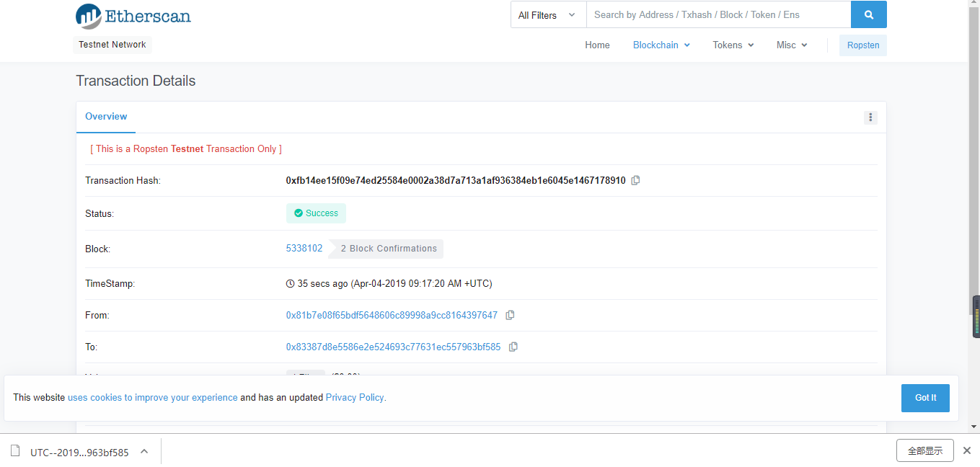Go to the Home page
Viewport: 980px width, 467px height.
[x=597, y=45]
